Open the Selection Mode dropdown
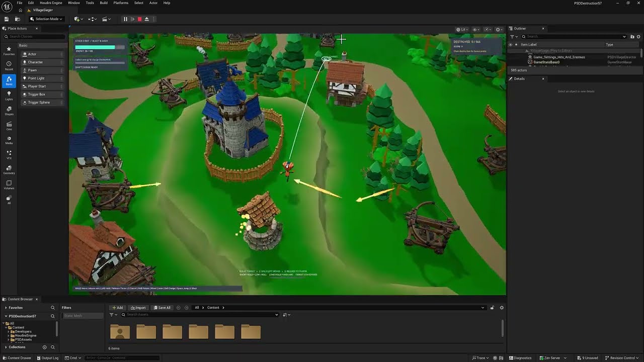This screenshot has height=362, width=644. pyautogui.click(x=46, y=19)
